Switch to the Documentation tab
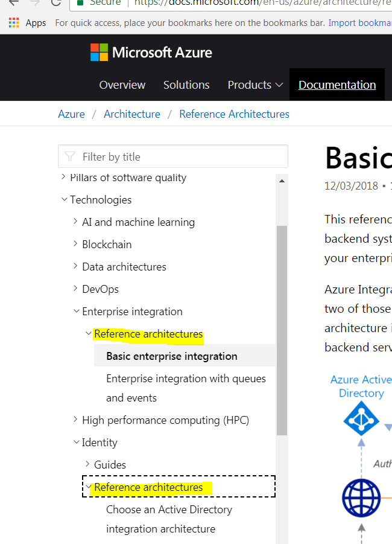The image size is (392, 544). click(x=337, y=85)
